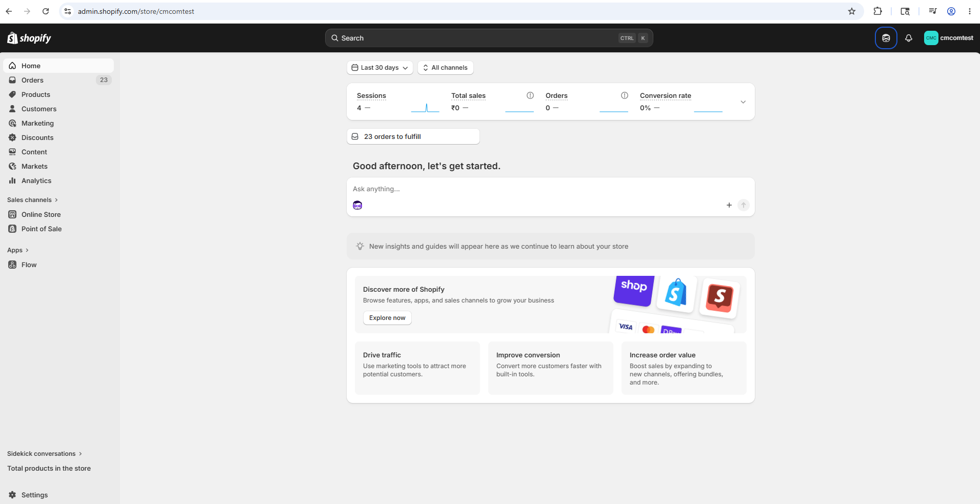Open the notifications bell
This screenshot has width=980, height=504.
point(908,38)
